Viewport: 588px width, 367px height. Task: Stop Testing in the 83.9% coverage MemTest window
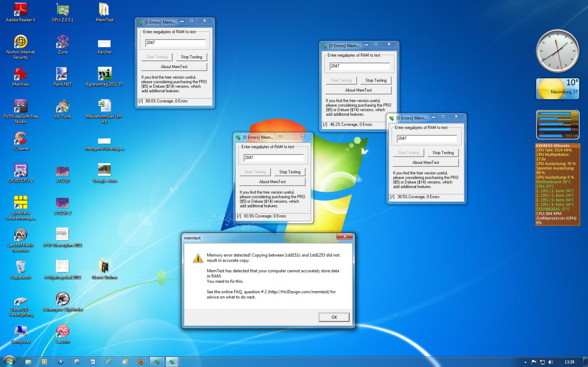290,172
